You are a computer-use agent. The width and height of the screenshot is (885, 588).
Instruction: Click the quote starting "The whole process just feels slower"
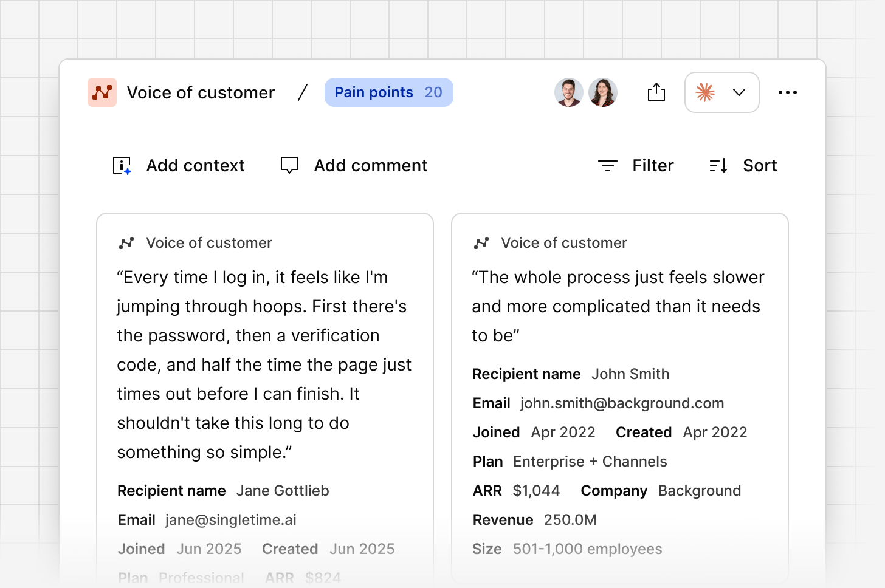pos(618,306)
